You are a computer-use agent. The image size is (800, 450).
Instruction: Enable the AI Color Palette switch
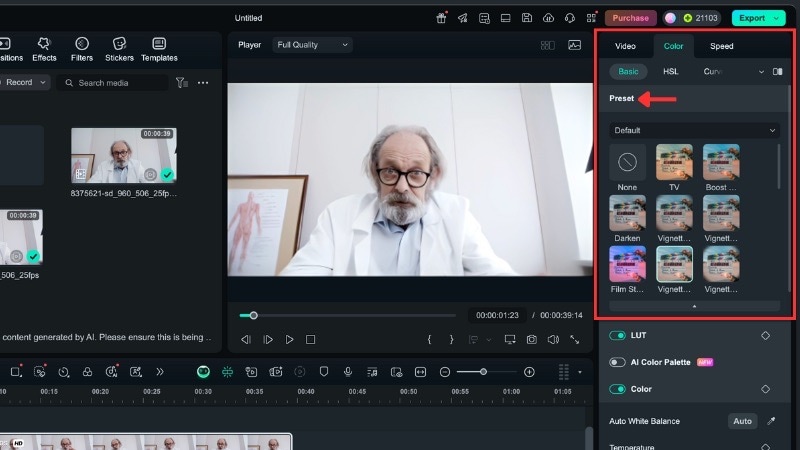pyautogui.click(x=617, y=362)
